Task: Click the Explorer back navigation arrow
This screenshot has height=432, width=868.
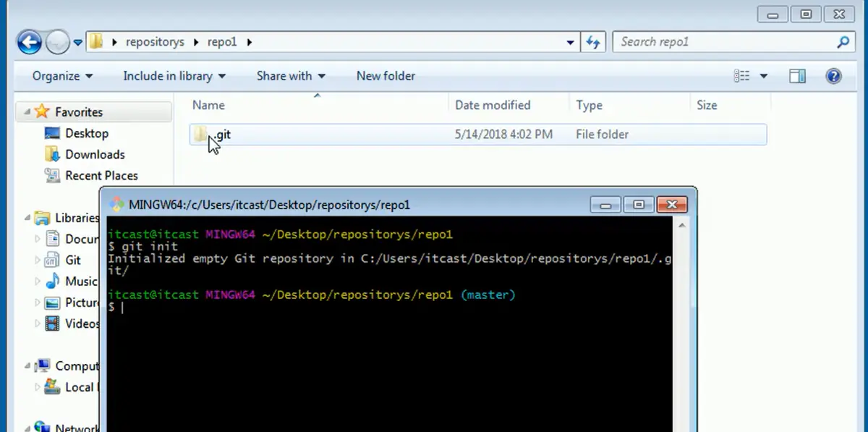Action: pyautogui.click(x=29, y=42)
